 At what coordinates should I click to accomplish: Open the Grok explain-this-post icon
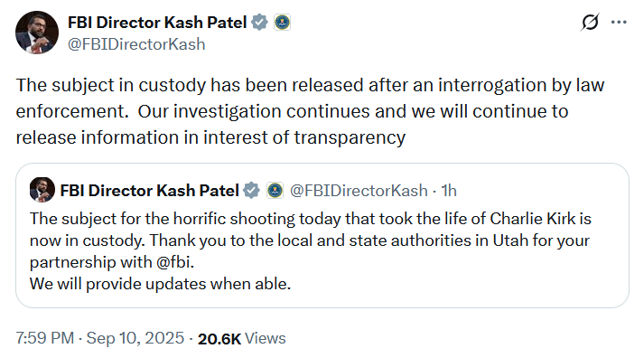(590, 22)
